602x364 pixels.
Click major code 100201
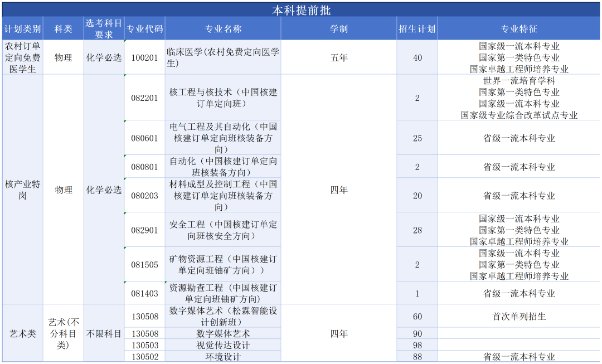145,57
